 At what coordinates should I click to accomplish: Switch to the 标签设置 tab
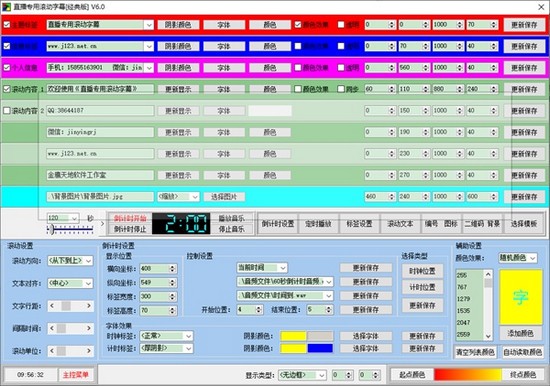tap(359, 224)
